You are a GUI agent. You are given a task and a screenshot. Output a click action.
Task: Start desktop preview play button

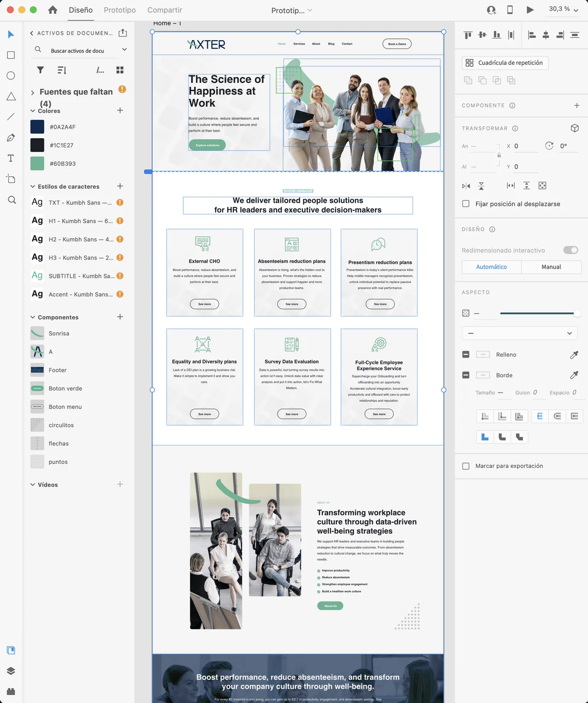530,10
